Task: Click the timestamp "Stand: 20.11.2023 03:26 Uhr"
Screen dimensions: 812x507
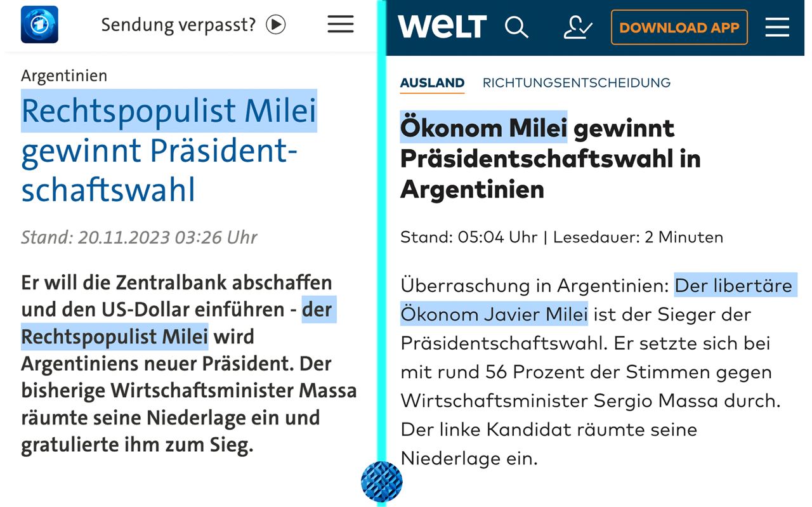Action: 139,237
